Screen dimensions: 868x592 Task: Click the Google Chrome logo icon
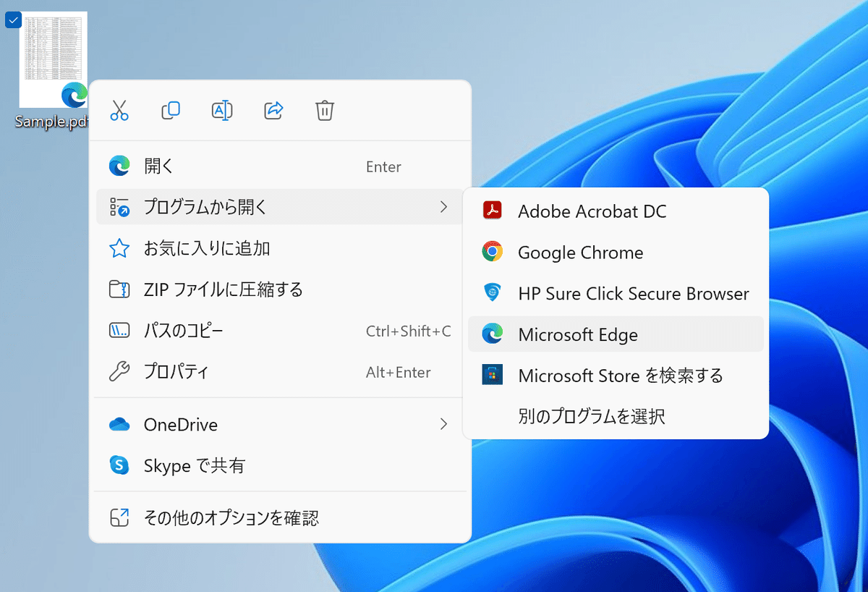click(x=493, y=252)
